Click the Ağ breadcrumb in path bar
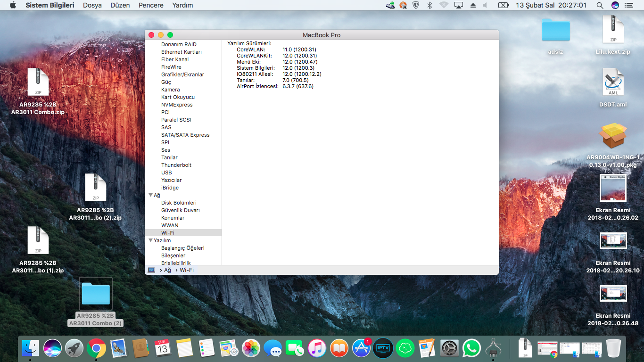This screenshot has width=644, height=362. [x=167, y=270]
